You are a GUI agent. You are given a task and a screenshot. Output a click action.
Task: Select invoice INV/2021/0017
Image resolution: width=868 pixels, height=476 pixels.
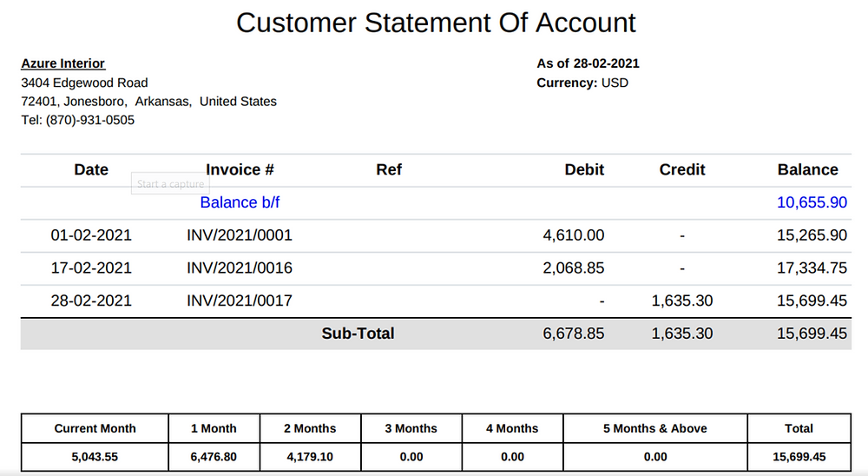tap(240, 301)
